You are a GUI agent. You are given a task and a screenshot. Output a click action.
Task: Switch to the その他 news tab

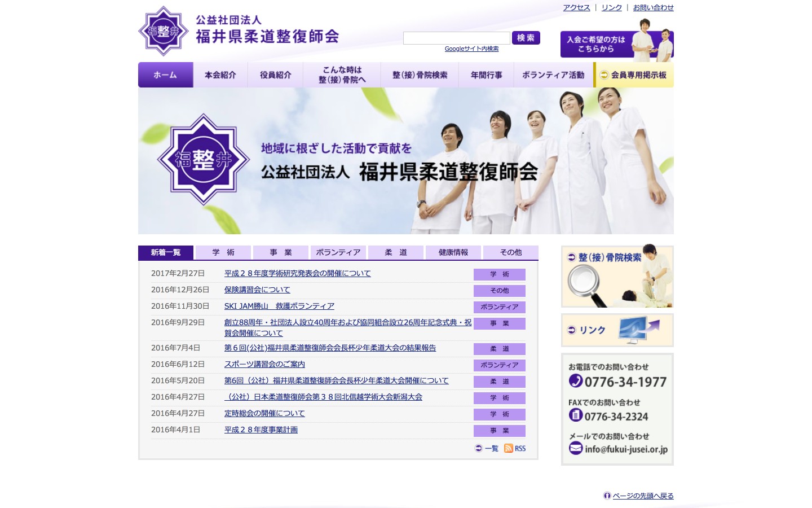(511, 252)
